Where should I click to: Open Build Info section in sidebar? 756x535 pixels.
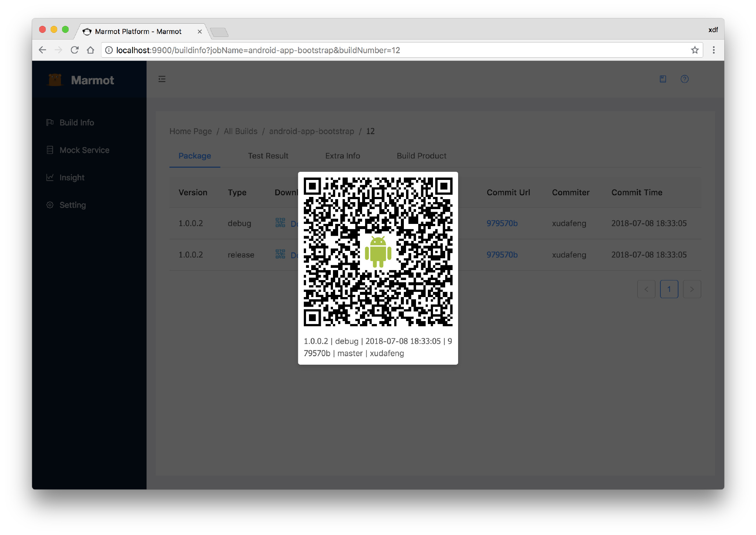point(77,122)
